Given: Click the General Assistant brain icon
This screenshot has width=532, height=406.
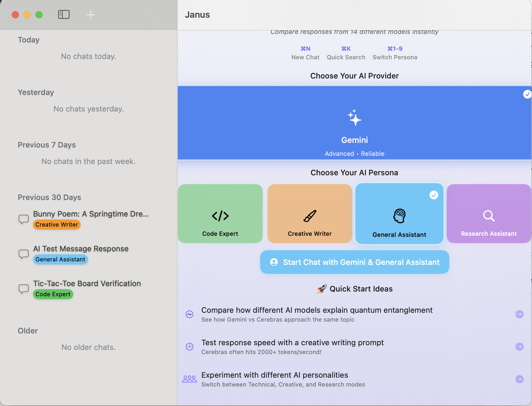Looking at the screenshot, I should tap(399, 216).
